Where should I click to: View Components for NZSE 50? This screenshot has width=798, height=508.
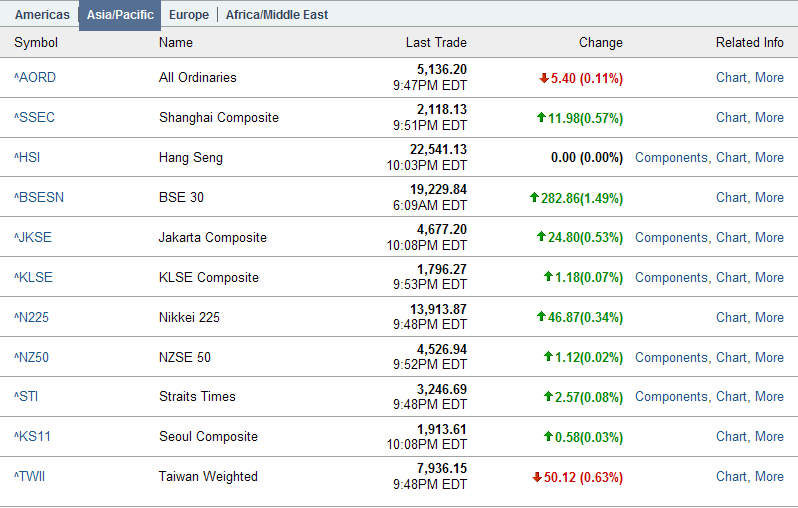click(x=671, y=357)
